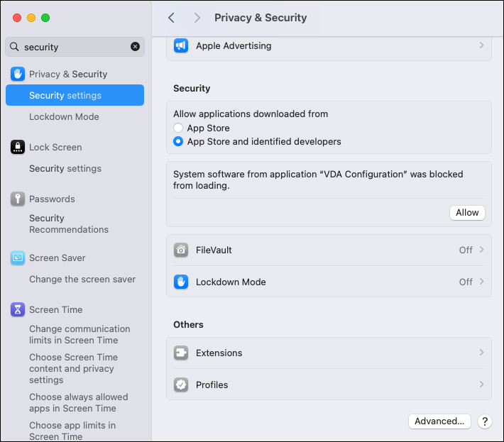Select App Store and identified developers
Viewport: 504px width, 442px height.
[x=178, y=141]
